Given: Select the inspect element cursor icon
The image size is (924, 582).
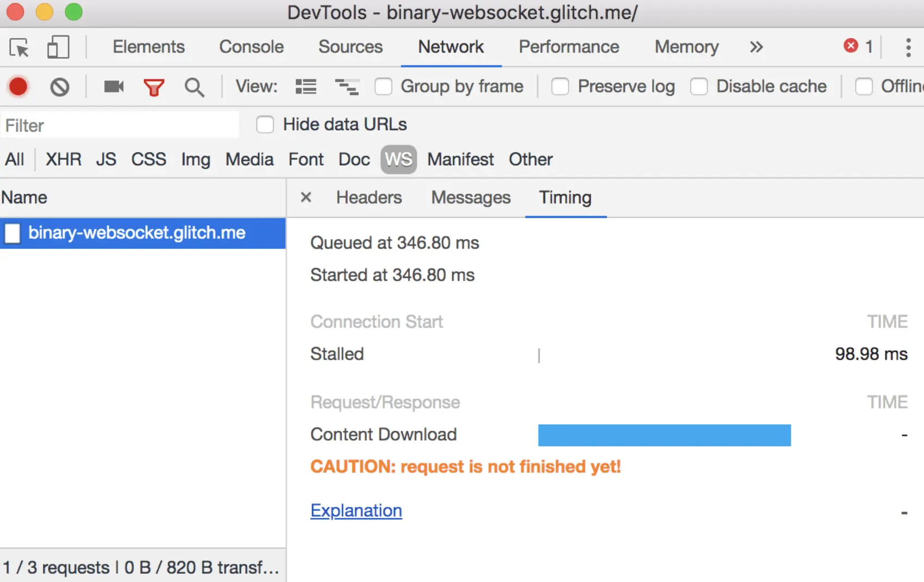Looking at the screenshot, I should pyautogui.click(x=20, y=48).
